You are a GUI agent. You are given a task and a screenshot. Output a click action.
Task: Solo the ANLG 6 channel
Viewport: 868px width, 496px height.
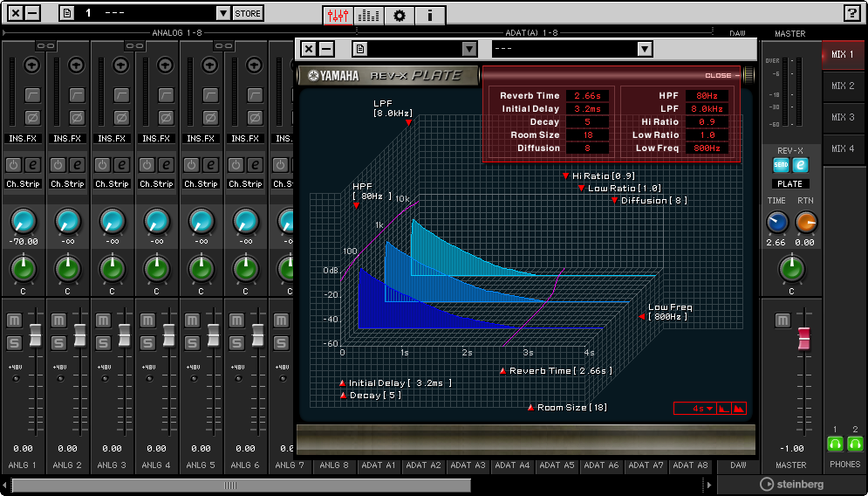236,343
